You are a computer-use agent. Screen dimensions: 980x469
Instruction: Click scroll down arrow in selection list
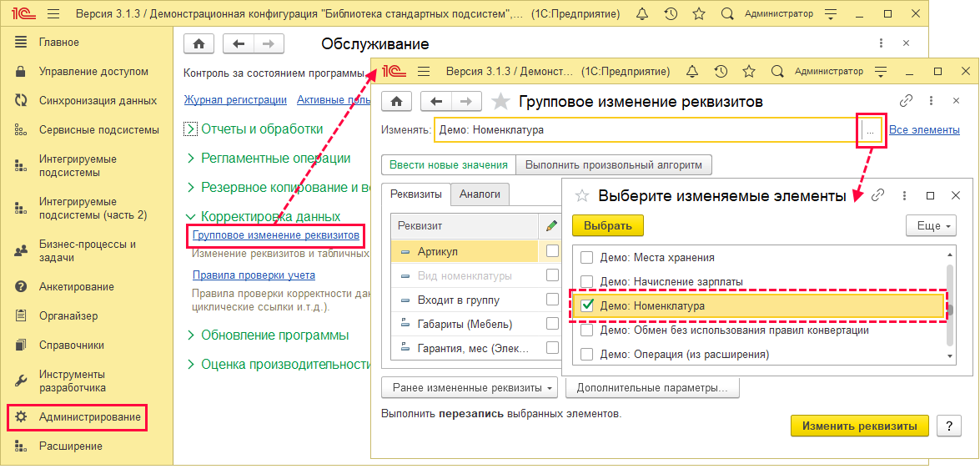click(950, 356)
